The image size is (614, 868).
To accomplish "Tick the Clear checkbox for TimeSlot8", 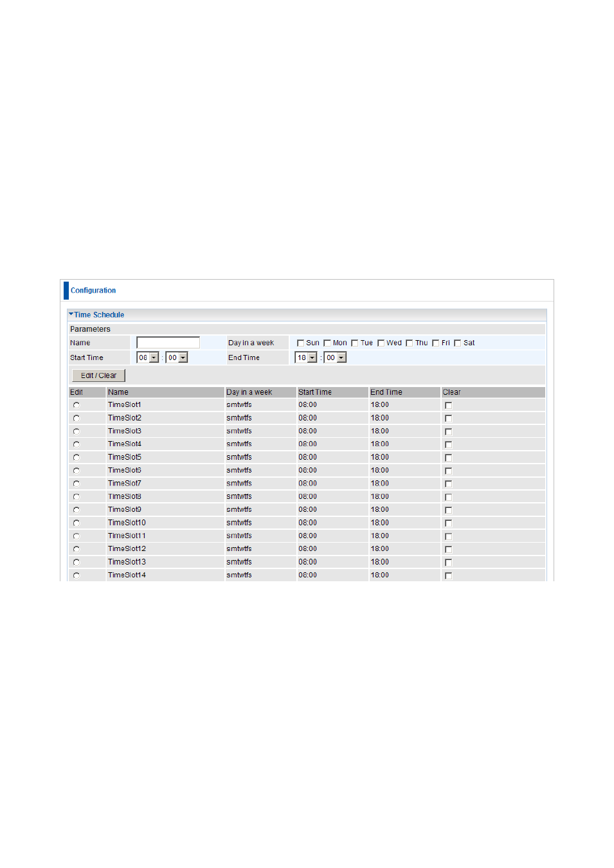I will [x=448, y=498].
